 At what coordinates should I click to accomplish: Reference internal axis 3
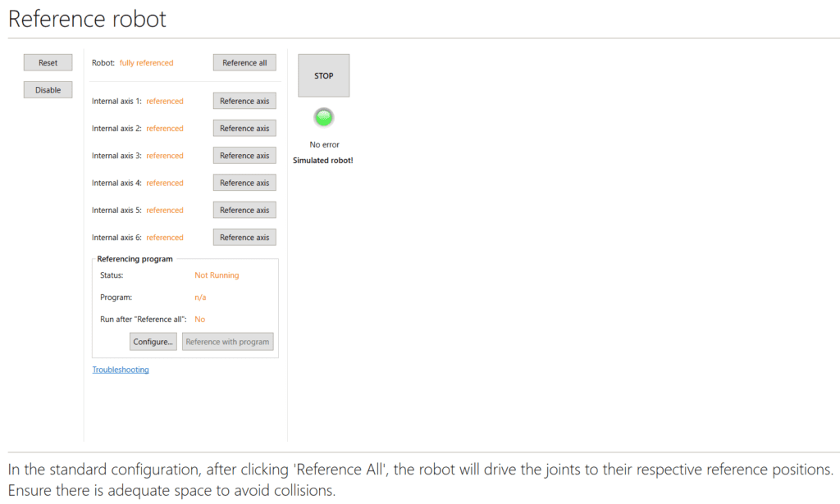(x=244, y=156)
